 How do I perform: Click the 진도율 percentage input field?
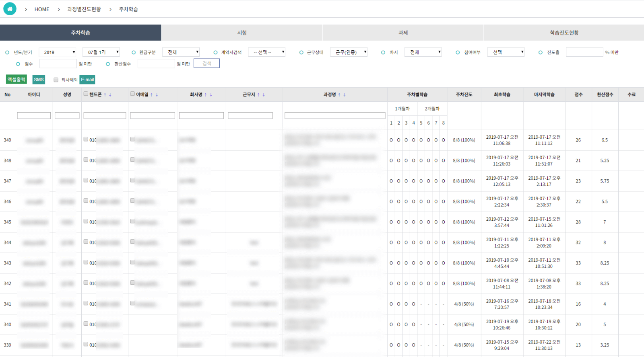point(584,52)
